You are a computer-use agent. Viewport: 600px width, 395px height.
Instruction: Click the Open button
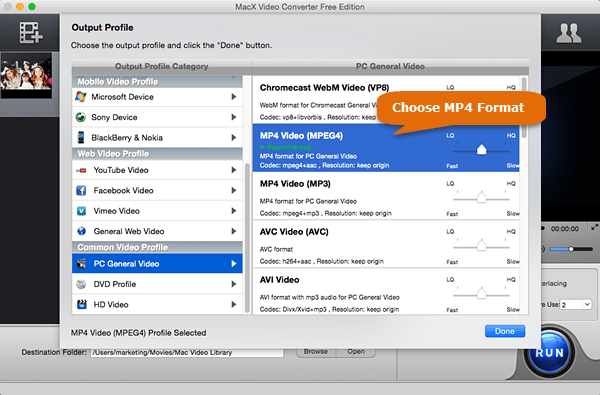pyautogui.click(x=356, y=351)
